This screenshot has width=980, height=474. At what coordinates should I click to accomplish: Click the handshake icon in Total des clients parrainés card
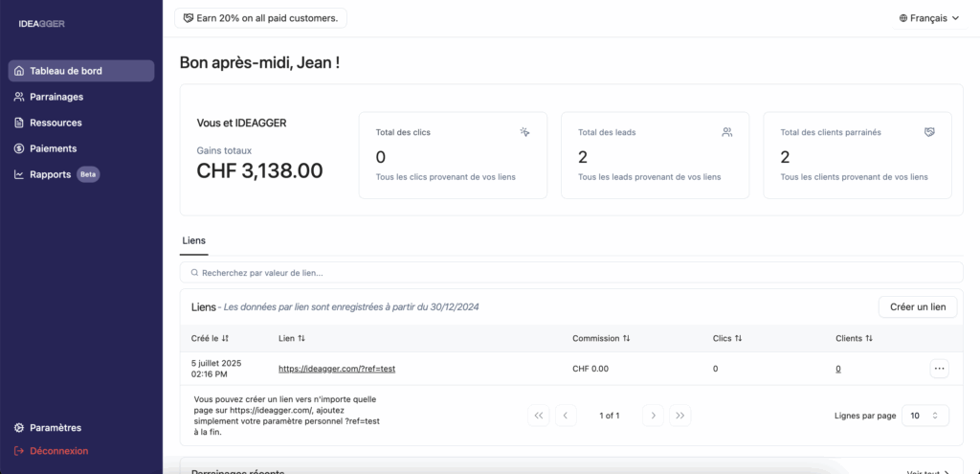[930, 132]
